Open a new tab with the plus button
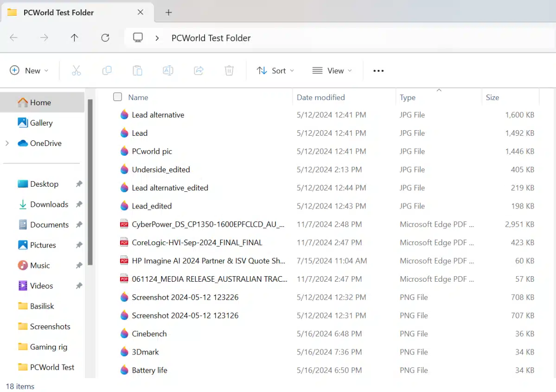 (x=168, y=13)
